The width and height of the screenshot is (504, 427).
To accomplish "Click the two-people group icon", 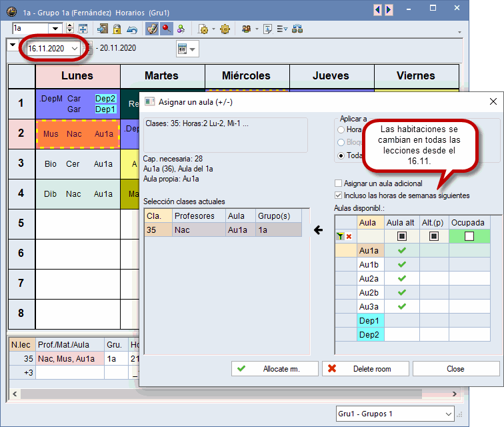I will (247, 29).
